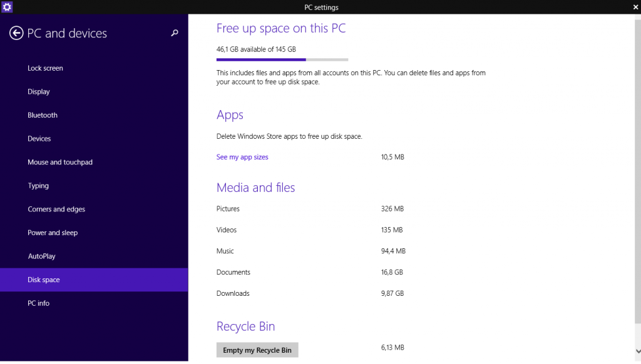Image resolution: width=641 pixels, height=364 pixels.
Task: Open the Lock screen settings
Action: tap(44, 68)
